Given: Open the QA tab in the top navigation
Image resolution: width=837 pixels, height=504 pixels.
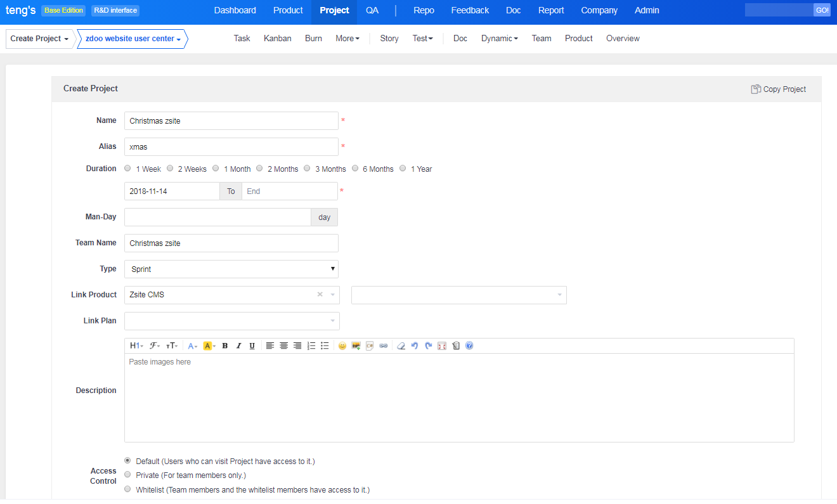Looking at the screenshot, I should coord(372,10).
